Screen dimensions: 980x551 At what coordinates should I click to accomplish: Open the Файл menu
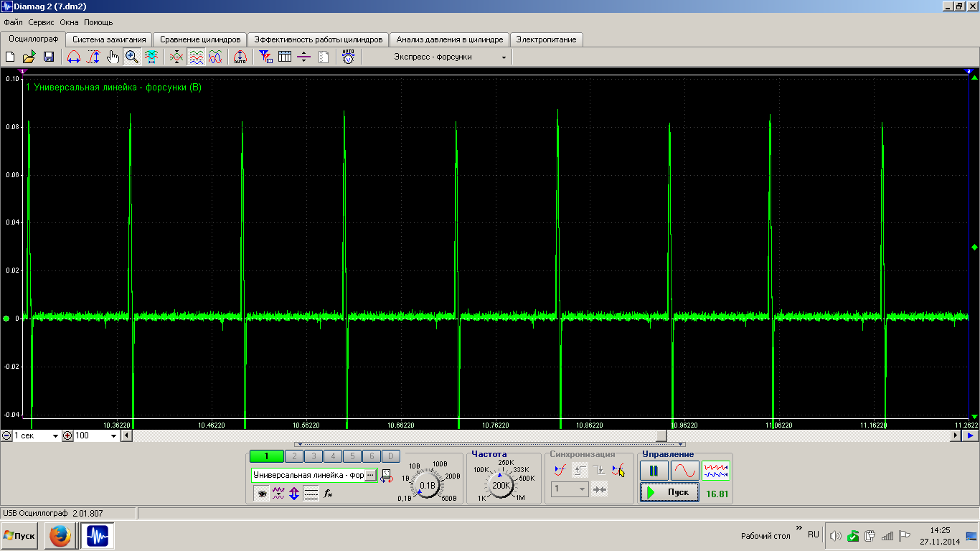point(13,22)
